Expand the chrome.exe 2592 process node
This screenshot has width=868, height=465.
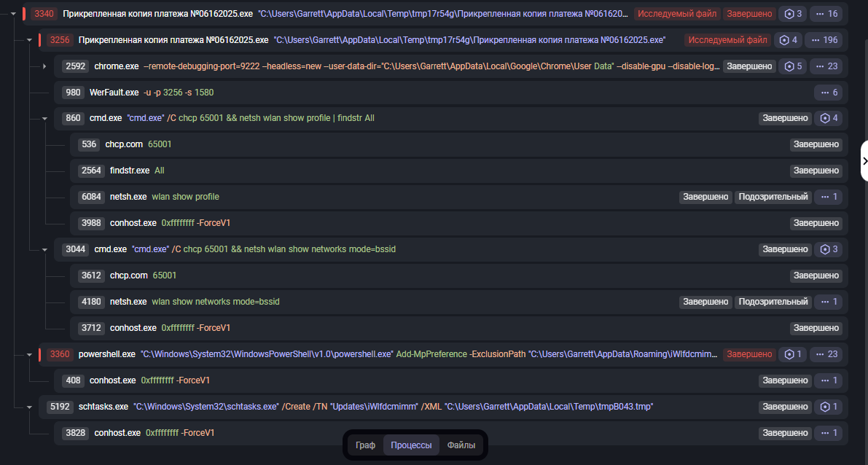point(44,66)
